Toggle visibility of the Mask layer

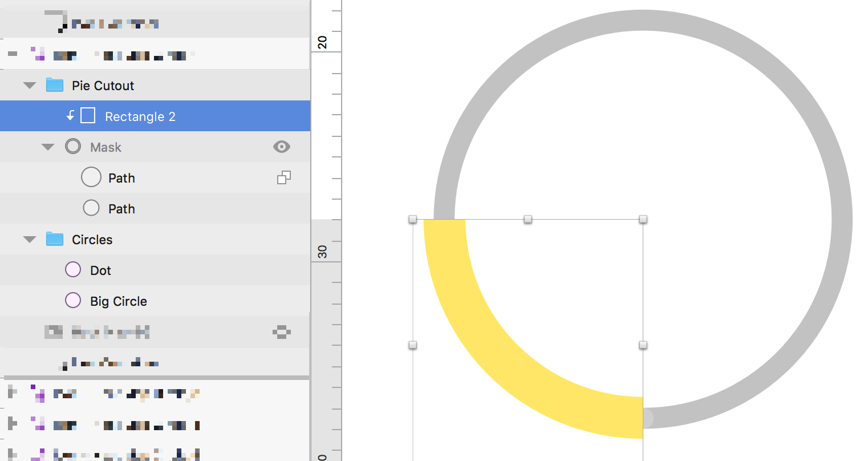click(281, 147)
